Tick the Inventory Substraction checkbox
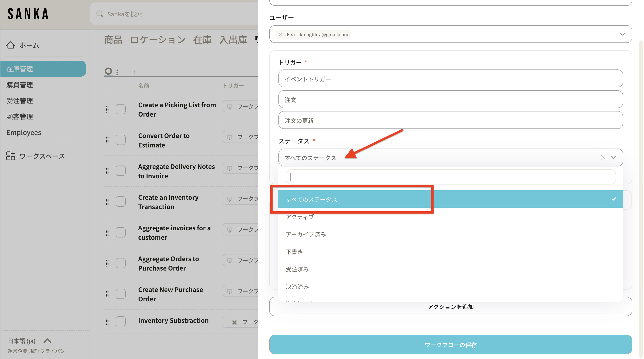This screenshot has height=359, width=644. 121,321
